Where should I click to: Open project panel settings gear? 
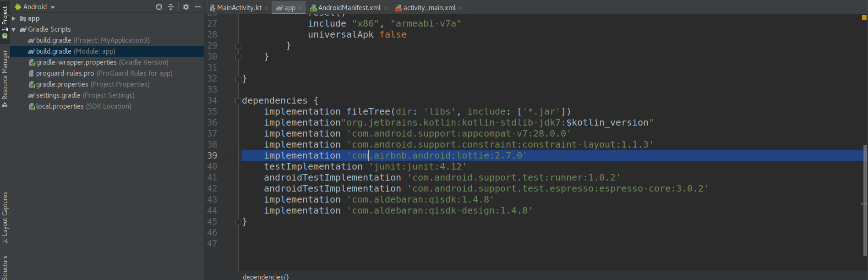coord(186,7)
